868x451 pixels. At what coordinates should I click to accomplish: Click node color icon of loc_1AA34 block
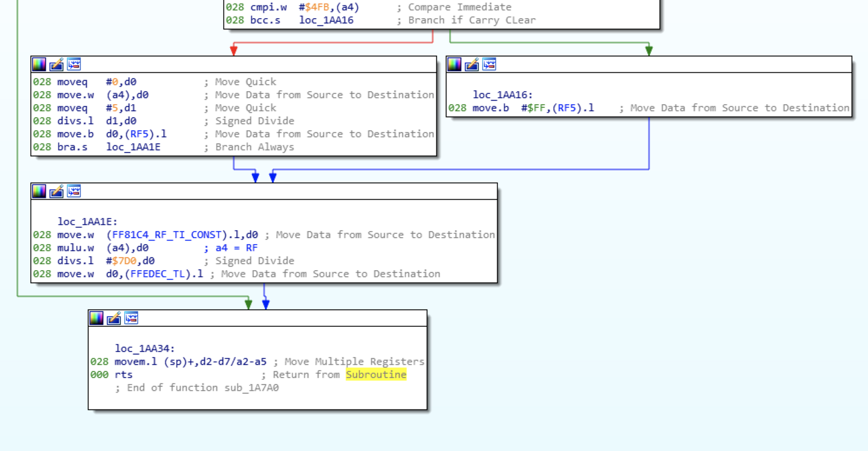pyautogui.click(x=96, y=318)
